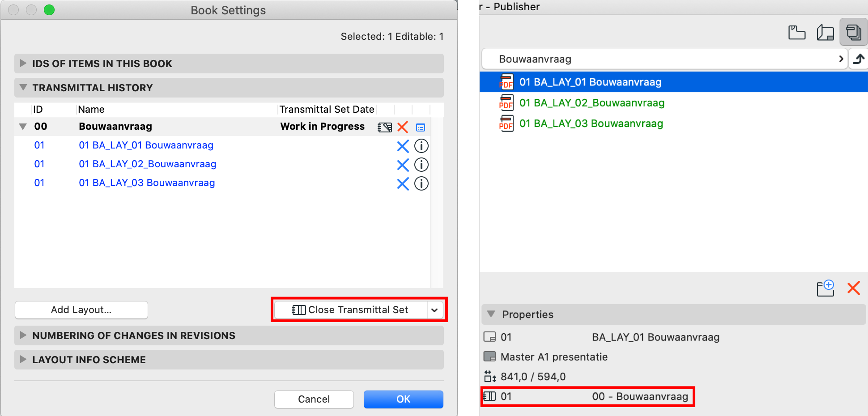Click the ID column header
868x416 pixels.
[38, 109]
